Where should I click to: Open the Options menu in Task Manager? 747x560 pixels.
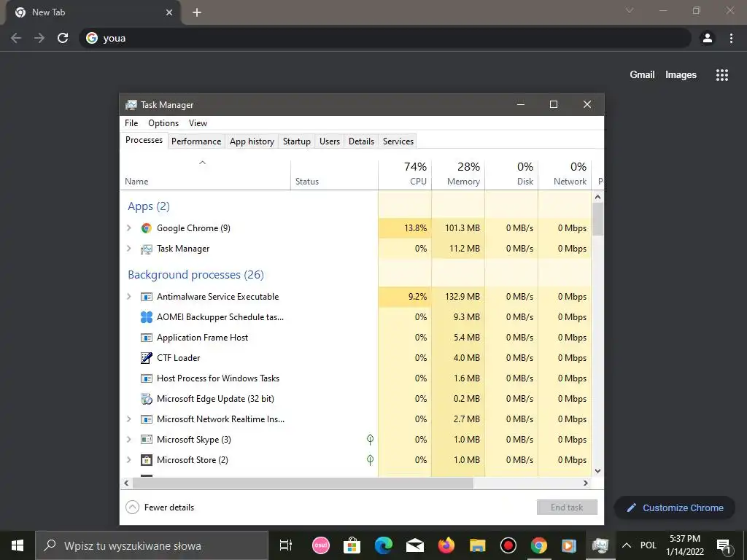click(163, 123)
